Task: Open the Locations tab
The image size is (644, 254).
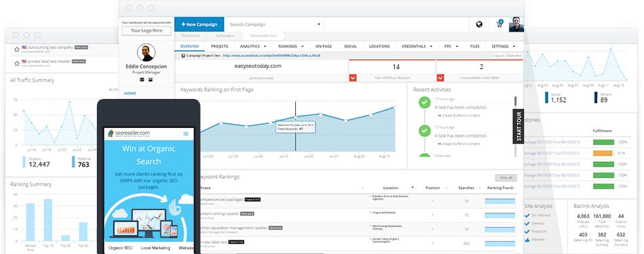Action: point(379,47)
